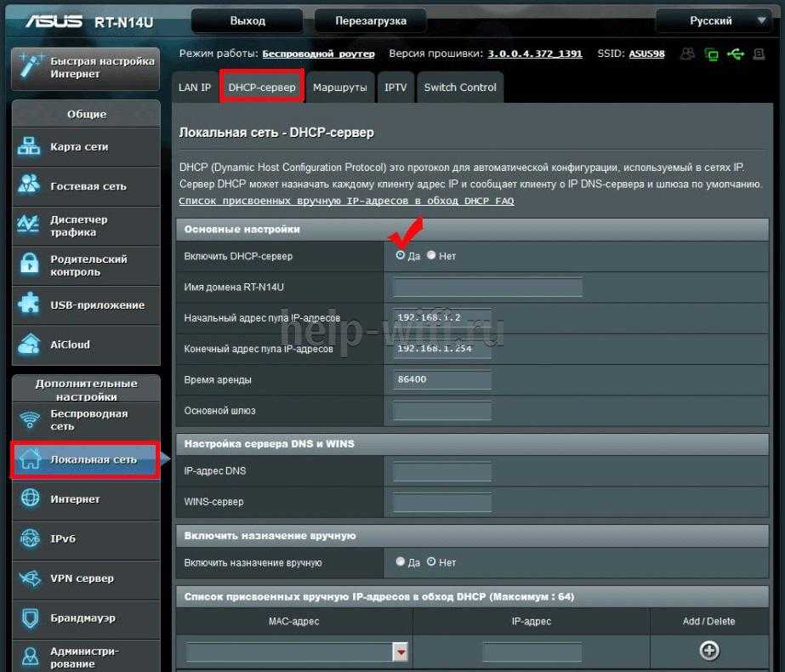The width and height of the screenshot is (785, 672).
Task: Click the plus icon under Add / Delete
Action: pos(708,651)
